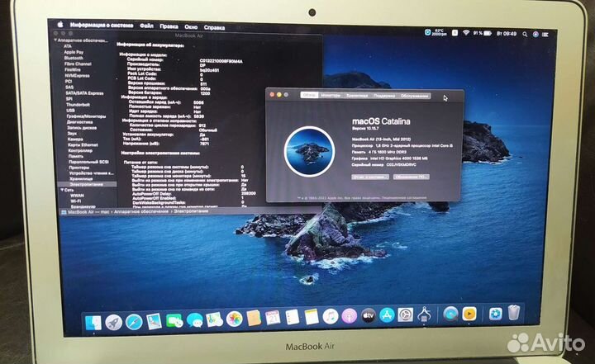Open the Apple menu
This screenshot has width=595, height=364.
pyautogui.click(x=60, y=24)
